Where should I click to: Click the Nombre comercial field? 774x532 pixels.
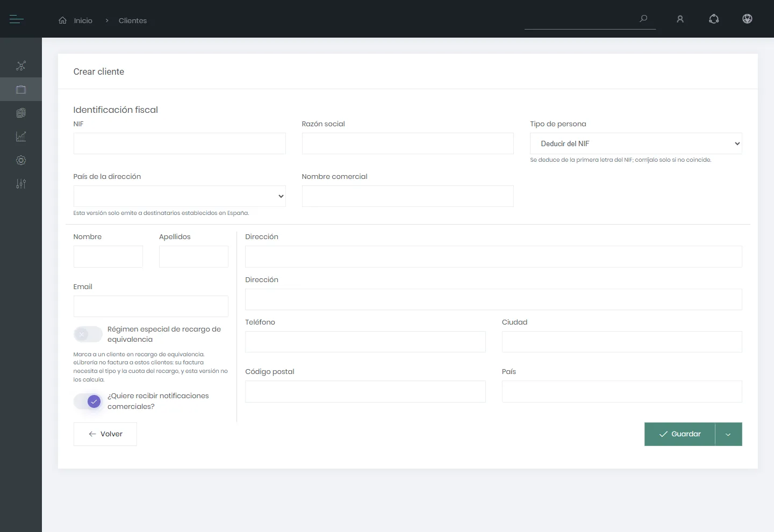click(408, 196)
